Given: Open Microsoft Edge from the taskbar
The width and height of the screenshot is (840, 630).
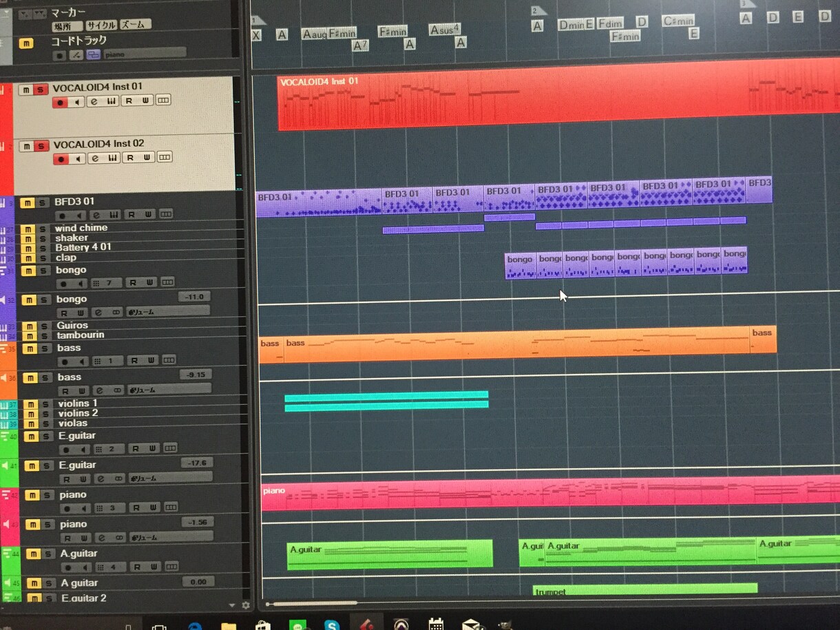Looking at the screenshot, I should [x=195, y=626].
